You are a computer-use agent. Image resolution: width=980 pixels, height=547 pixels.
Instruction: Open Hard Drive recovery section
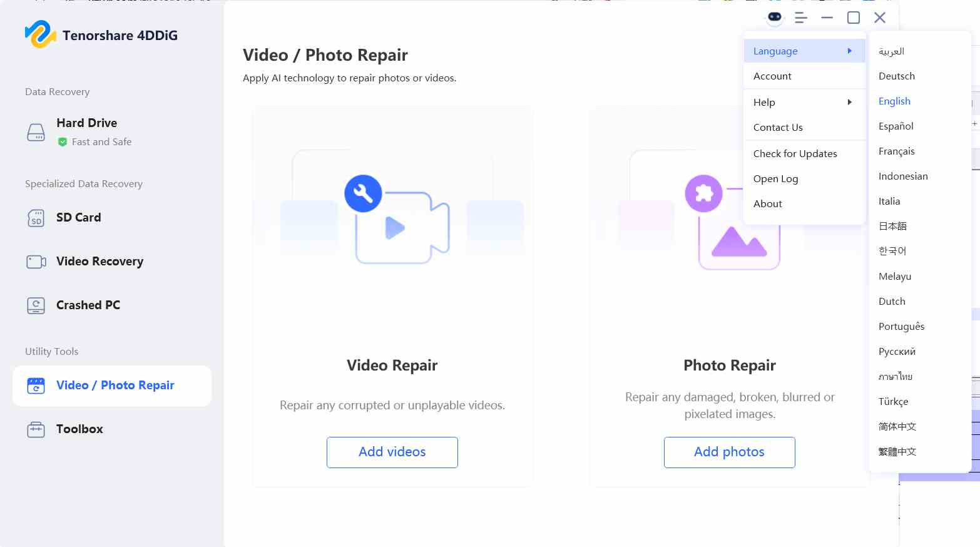112,132
